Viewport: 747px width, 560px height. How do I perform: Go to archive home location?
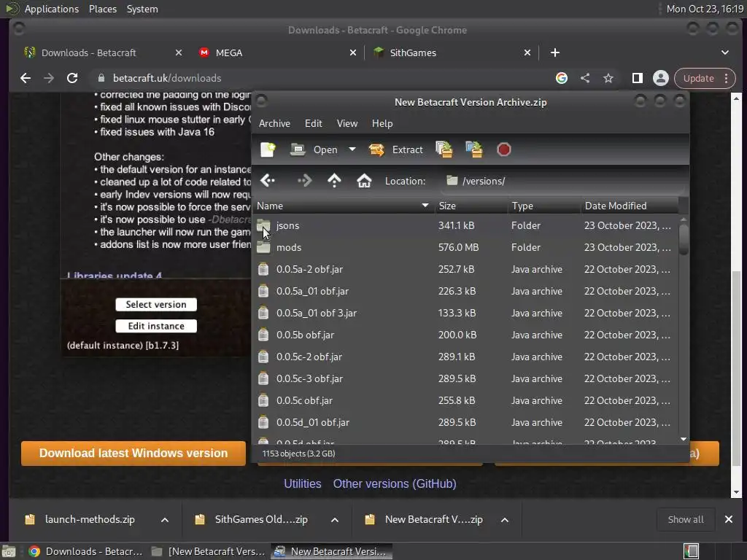[364, 181]
